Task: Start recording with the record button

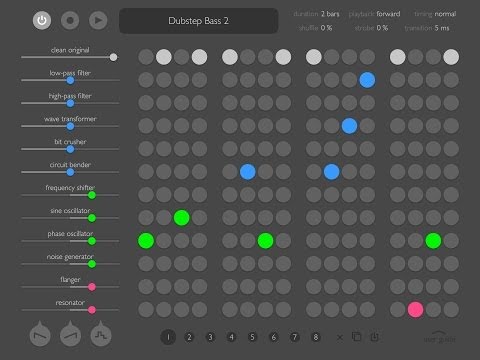Action: [70, 20]
